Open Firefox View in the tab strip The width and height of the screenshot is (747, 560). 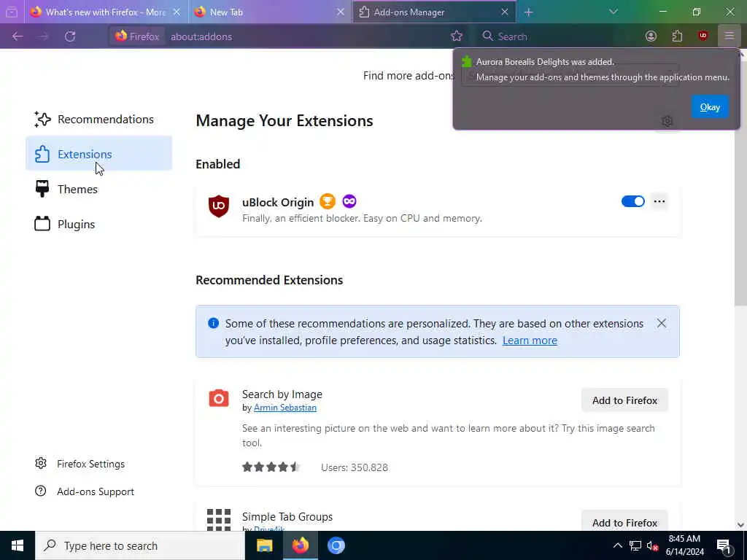(x=12, y=12)
